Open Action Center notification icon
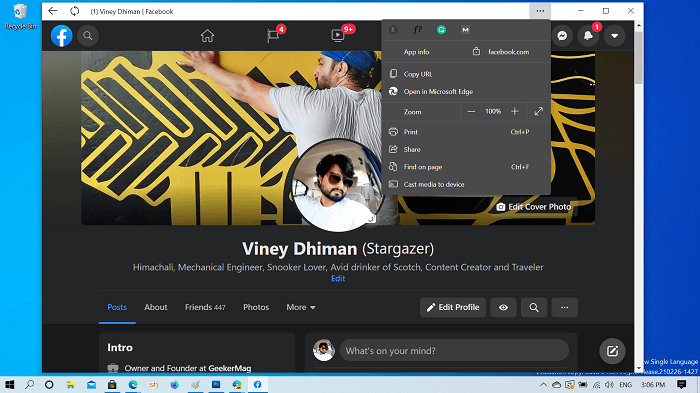The width and height of the screenshot is (700, 393). pyautogui.click(x=681, y=385)
